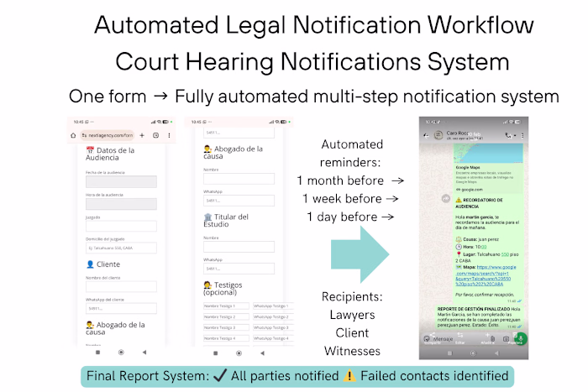The image size is (588, 392).
Task: Click the Cliente section heading
Action: (x=103, y=264)
